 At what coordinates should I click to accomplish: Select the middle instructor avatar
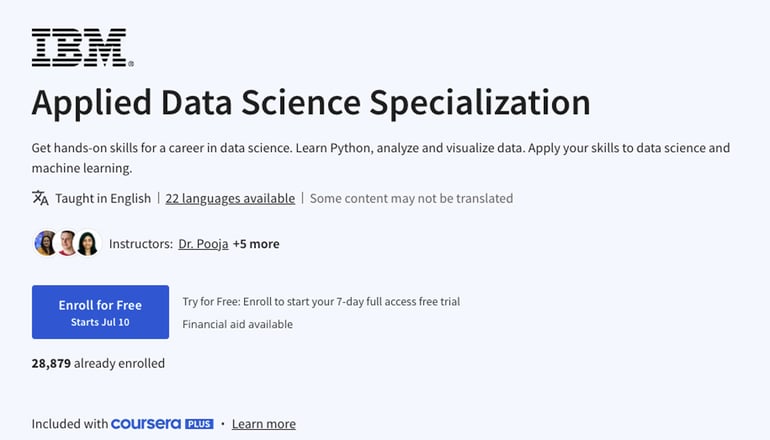click(67, 243)
